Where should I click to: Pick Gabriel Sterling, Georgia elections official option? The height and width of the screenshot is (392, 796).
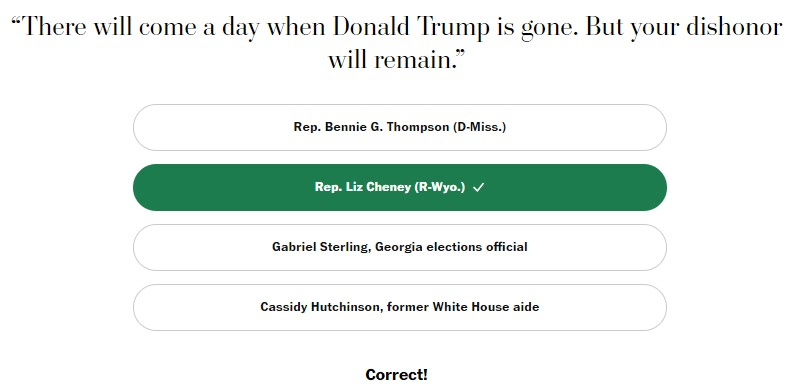(400, 247)
